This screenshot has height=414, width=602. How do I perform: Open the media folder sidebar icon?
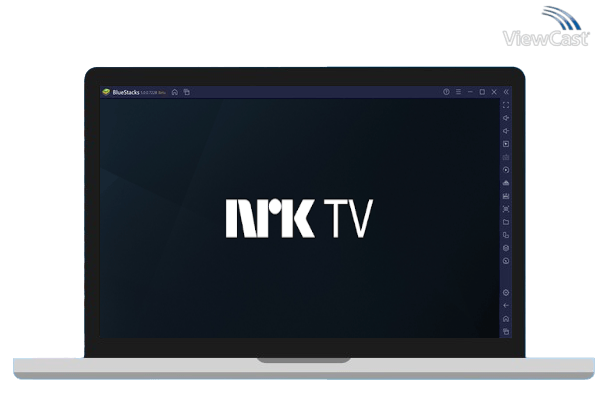coord(506,222)
